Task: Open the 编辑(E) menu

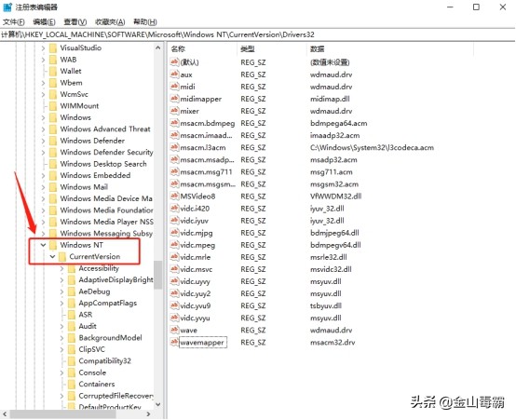Action: [x=44, y=22]
